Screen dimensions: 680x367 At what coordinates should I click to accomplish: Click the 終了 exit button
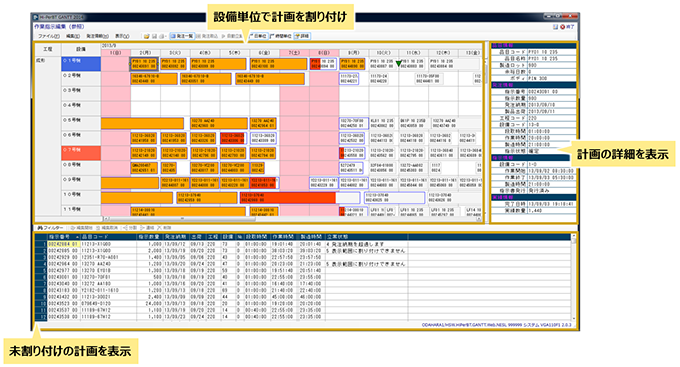(567, 27)
